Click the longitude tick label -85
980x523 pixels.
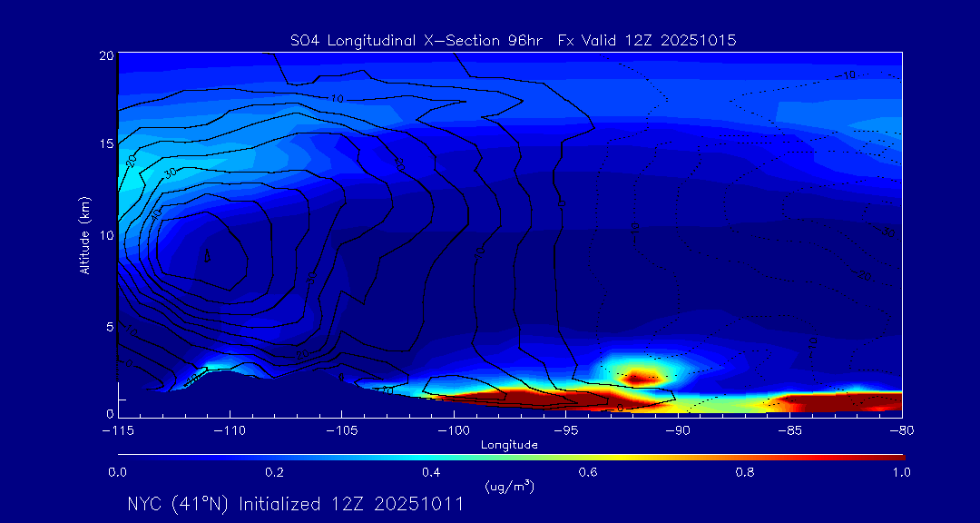pos(790,430)
